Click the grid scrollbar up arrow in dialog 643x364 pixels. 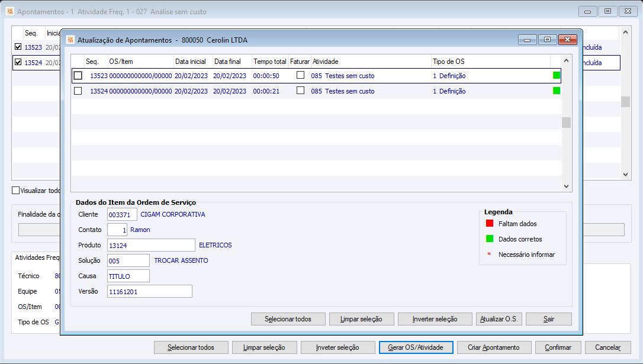566,60
